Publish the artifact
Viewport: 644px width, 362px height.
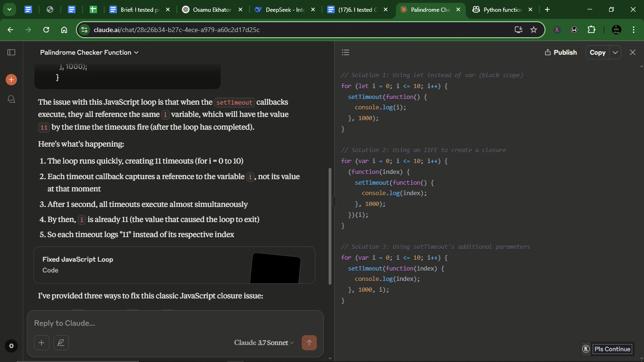click(561, 52)
